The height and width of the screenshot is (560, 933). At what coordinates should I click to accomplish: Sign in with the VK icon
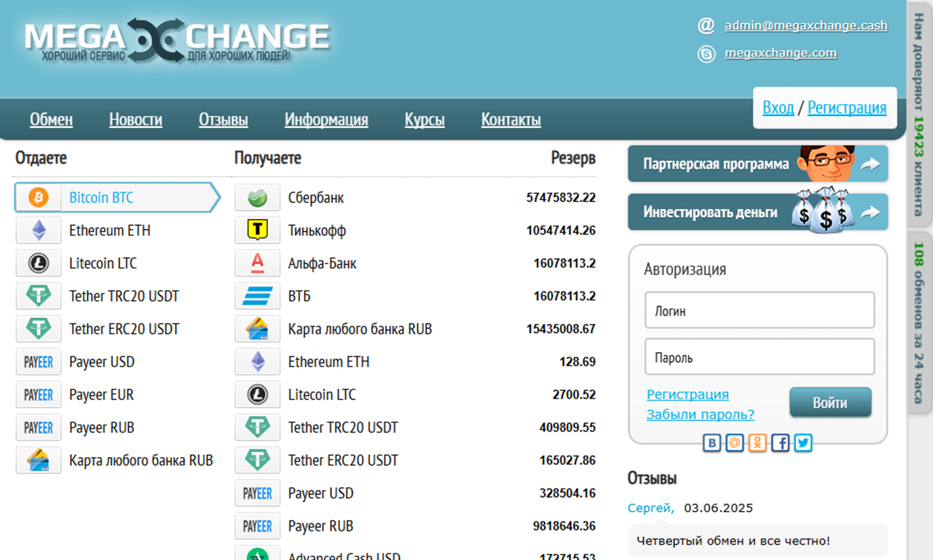point(712,443)
